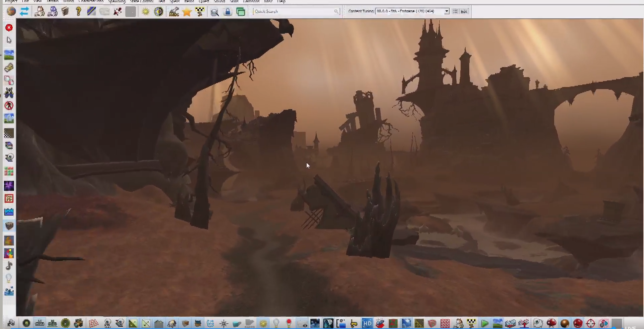The image size is (644, 329).
Task: Select the pointer arrow tool in sidebar
Action: pos(9,40)
